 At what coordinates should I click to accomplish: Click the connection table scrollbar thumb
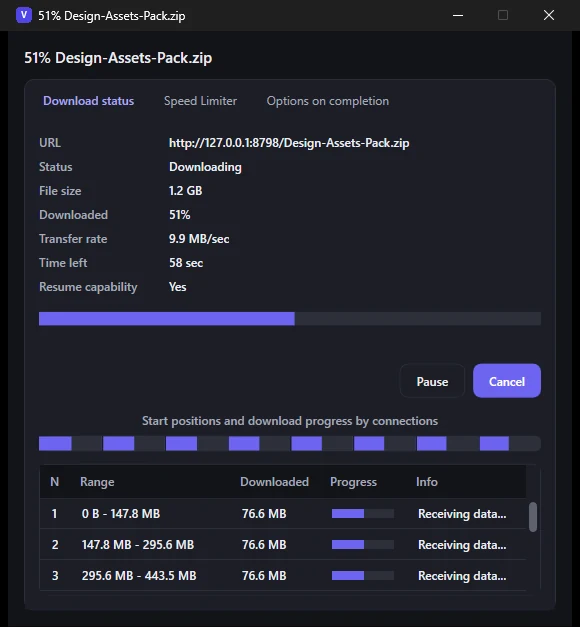tap(533, 517)
